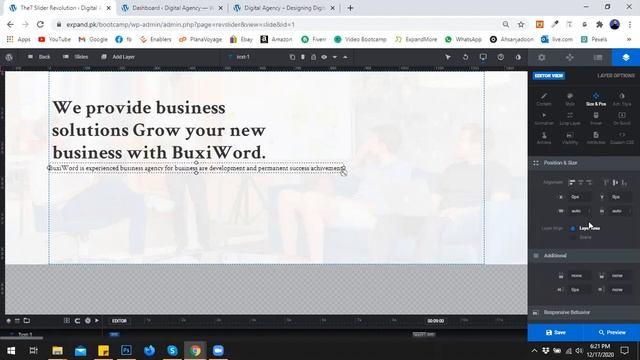Expand the Responsive Behavior section

pyautogui.click(x=584, y=313)
